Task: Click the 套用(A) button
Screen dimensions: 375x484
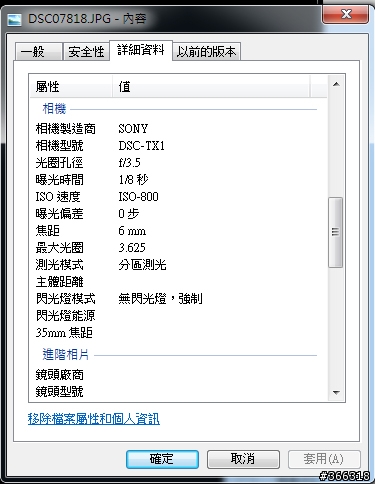Action: tap(324, 459)
